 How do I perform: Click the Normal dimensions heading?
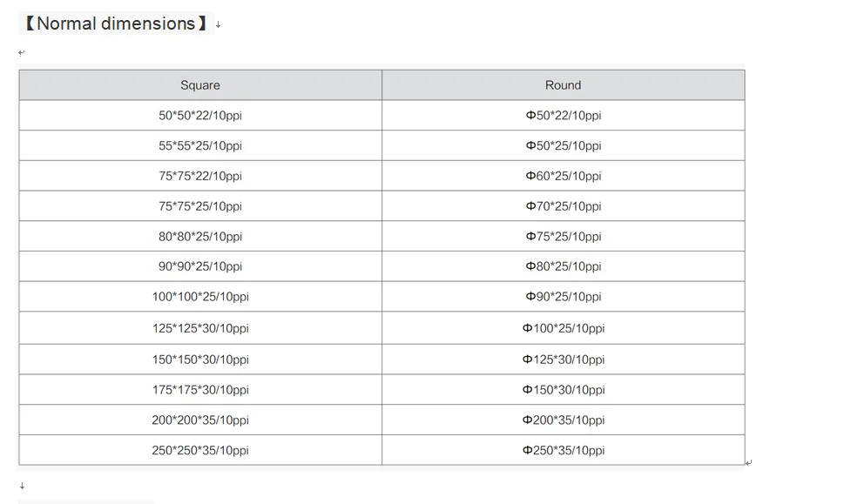[x=116, y=24]
